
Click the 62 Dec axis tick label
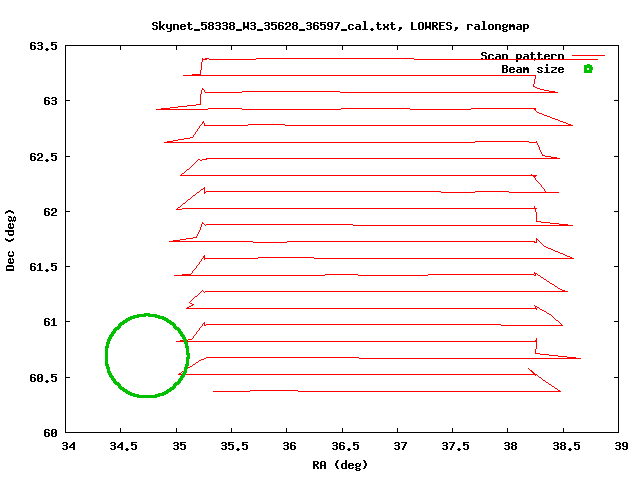50,212
